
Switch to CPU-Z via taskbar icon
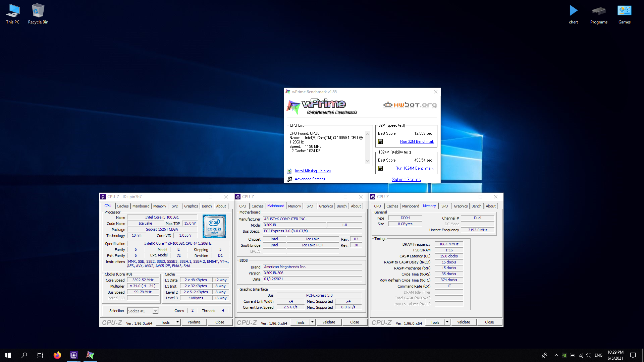(74, 355)
